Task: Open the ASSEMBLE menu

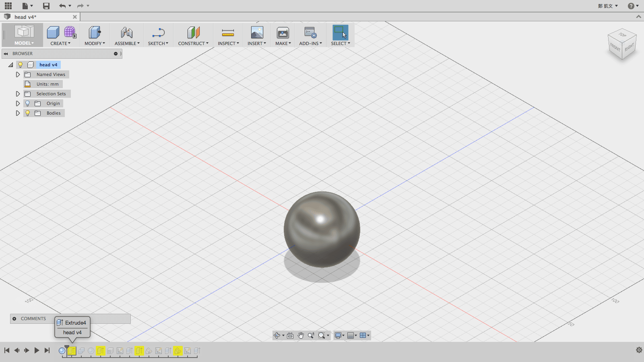Action: click(127, 43)
